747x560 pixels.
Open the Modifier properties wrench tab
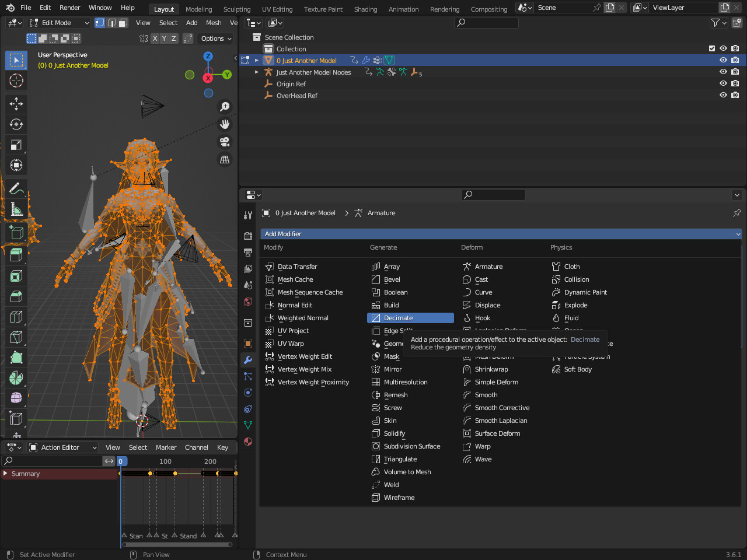click(248, 360)
